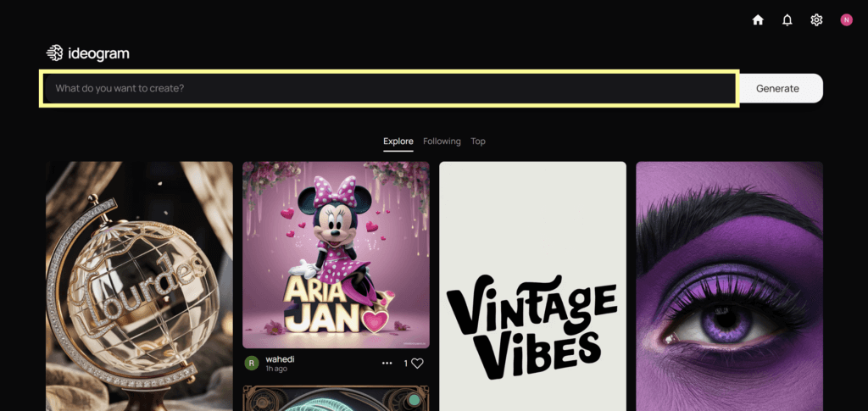
Task: Switch to the Explore tab
Action: point(398,141)
